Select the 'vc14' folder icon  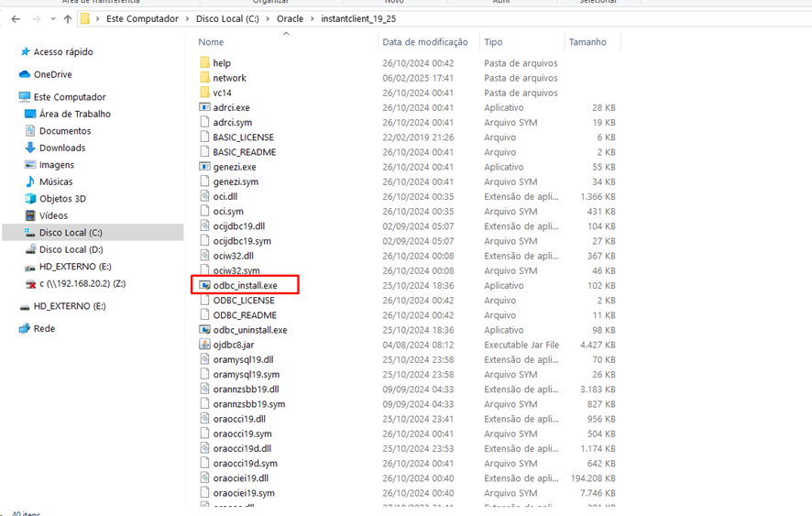[204, 93]
